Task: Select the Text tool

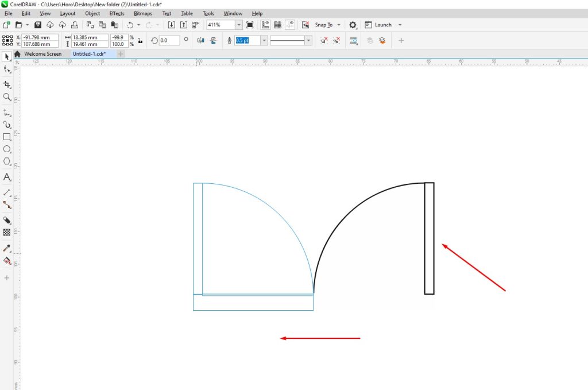Action: coord(7,177)
